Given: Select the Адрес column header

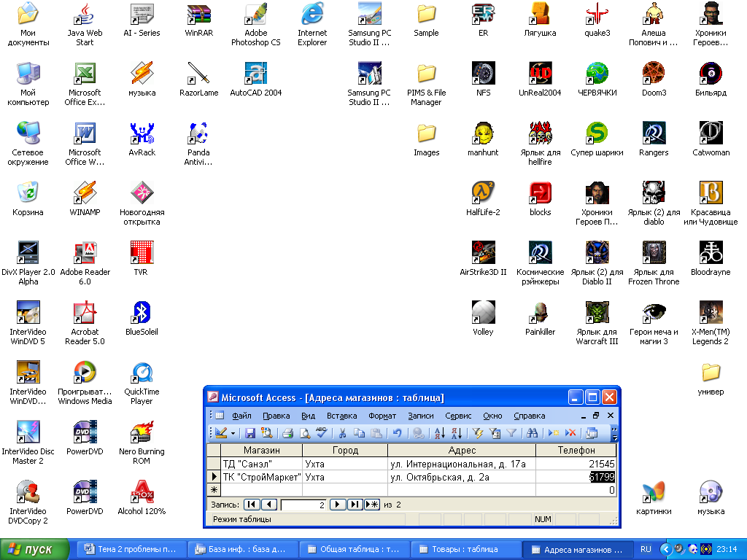Looking at the screenshot, I should coord(462,450).
